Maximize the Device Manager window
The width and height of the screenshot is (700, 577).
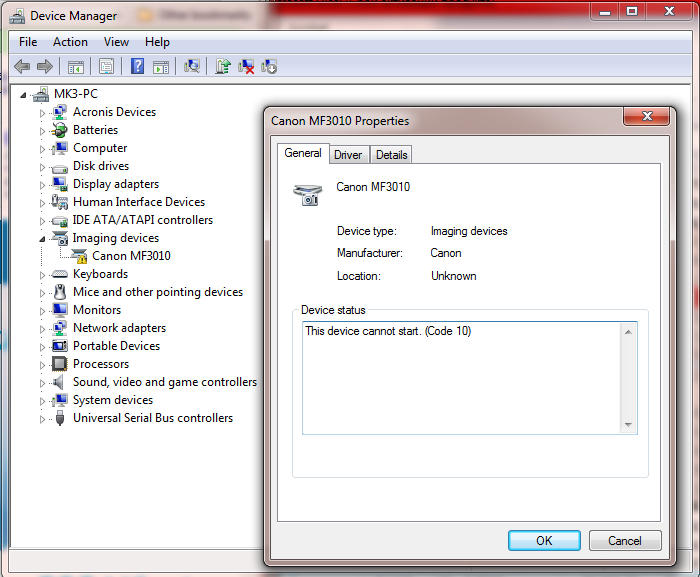point(632,12)
